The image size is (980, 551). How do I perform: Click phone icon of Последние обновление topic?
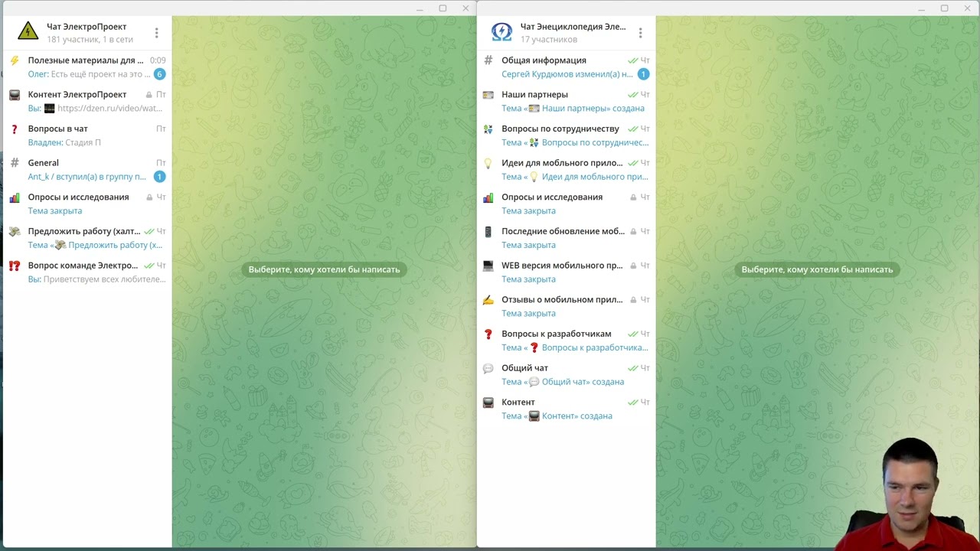pos(488,231)
